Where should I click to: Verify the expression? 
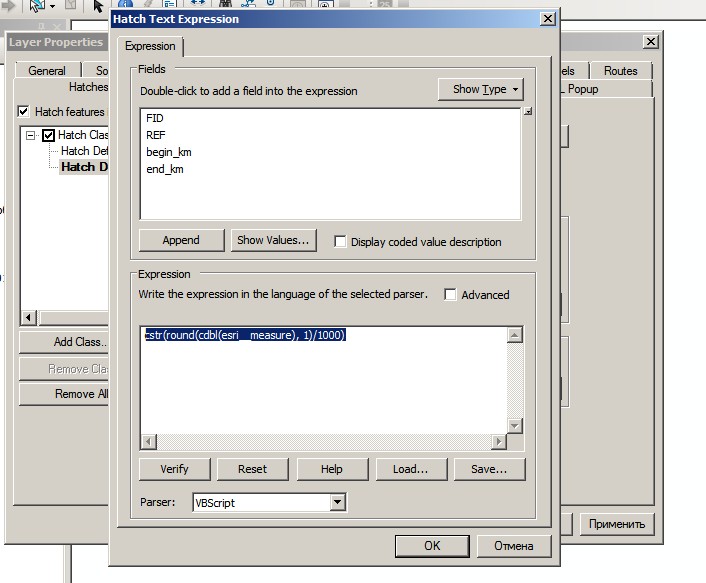pyautogui.click(x=174, y=469)
